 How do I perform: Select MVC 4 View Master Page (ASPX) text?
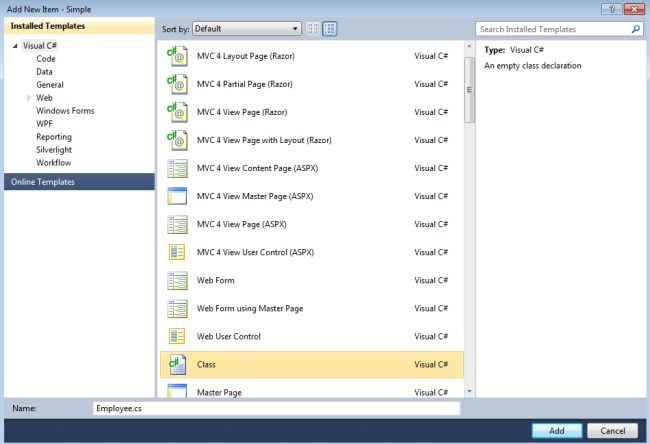(255, 196)
